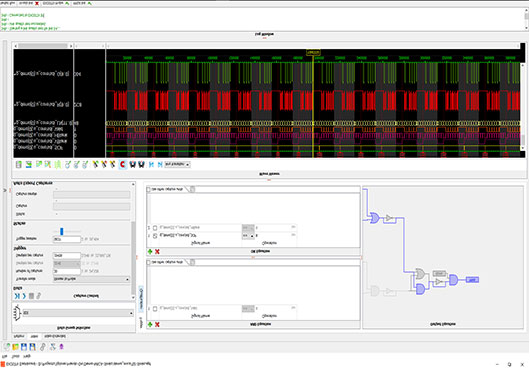
Task: Toggle checkbox of the row in lower trigger list
Action: pyautogui.click(x=155, y=309)
